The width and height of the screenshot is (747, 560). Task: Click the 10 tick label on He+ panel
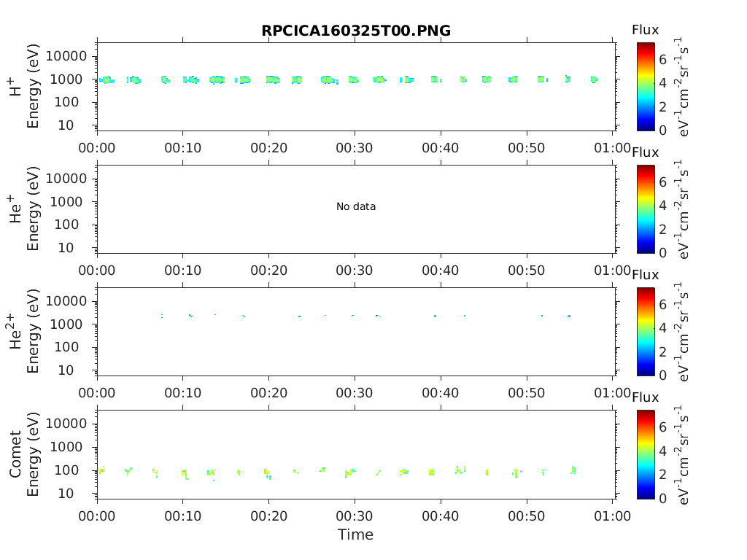(66, 248)
